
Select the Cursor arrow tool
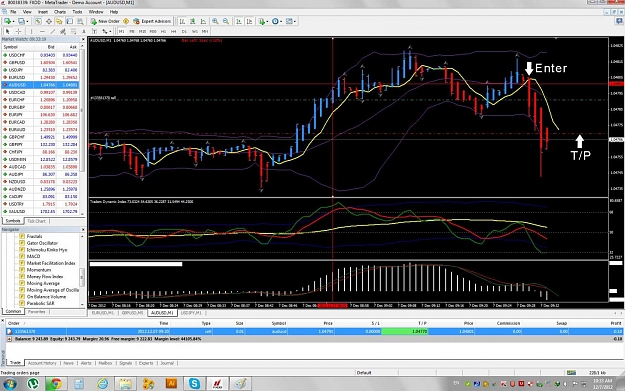tap(7, 31)
